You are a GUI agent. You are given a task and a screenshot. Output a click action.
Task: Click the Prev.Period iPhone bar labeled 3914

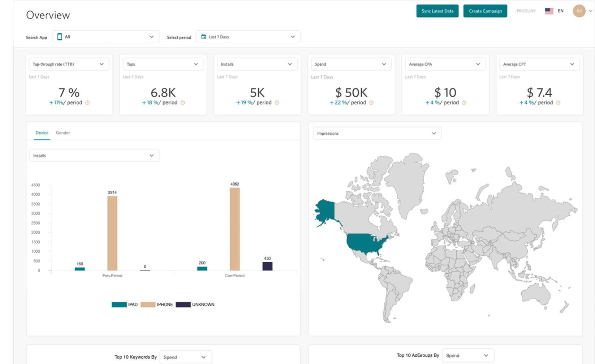tap(112, 233)
